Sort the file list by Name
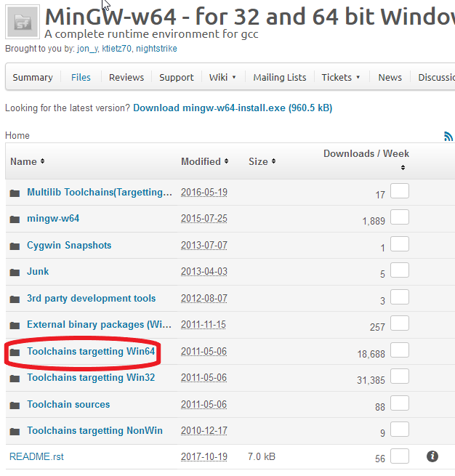 pyautogui.click(x=28, y=161)
